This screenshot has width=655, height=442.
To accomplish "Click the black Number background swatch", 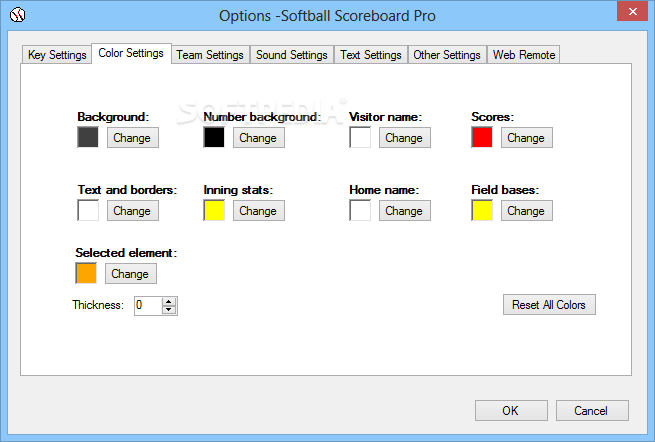I will coord(214,137).
